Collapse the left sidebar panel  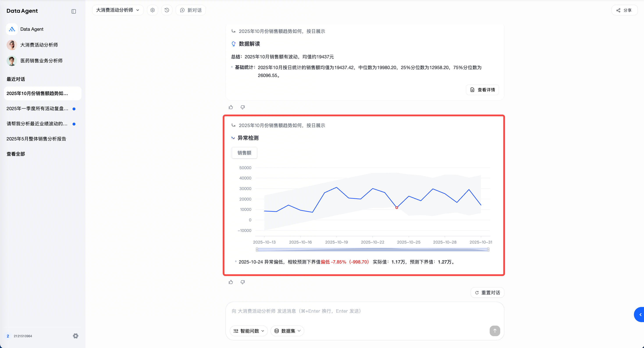point(73,11)
